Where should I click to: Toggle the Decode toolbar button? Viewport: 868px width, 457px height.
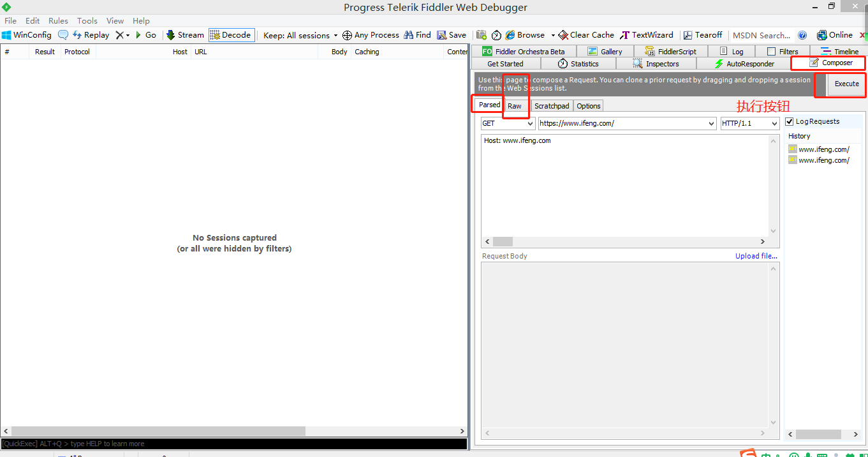[x=231, y=35]
